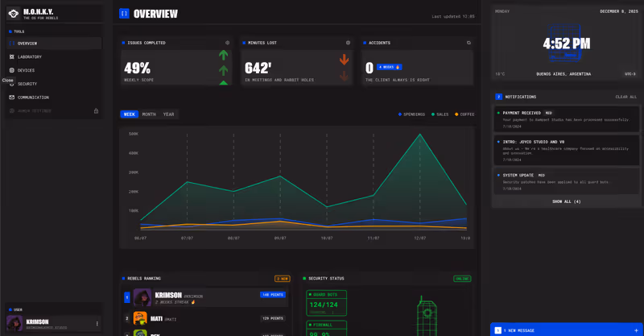Open the three-dot menu beside Krimson user

(97, 324)
